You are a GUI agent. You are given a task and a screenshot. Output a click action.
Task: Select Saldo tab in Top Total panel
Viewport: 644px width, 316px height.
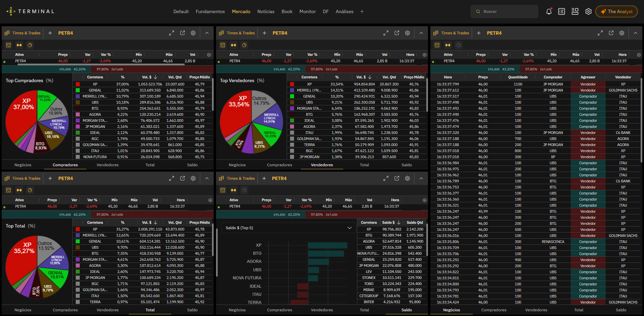(x=192, y=310)
